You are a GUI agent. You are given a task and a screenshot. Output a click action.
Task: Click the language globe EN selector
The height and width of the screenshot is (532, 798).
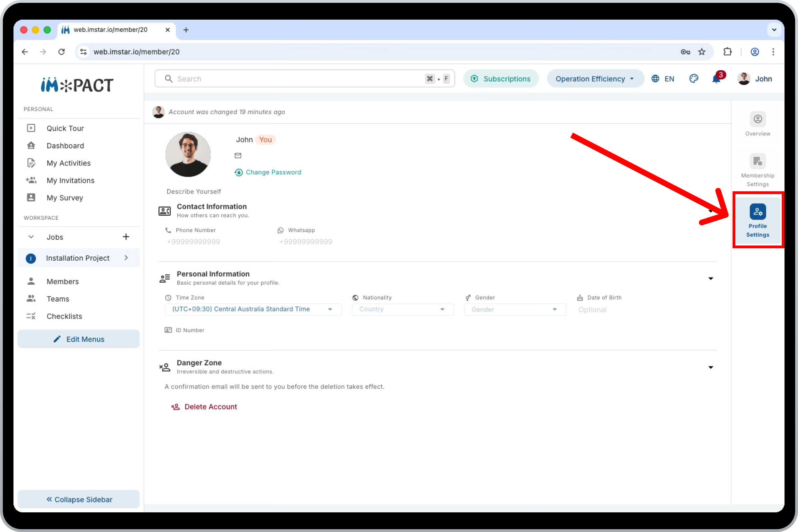[x=663, y=79]
